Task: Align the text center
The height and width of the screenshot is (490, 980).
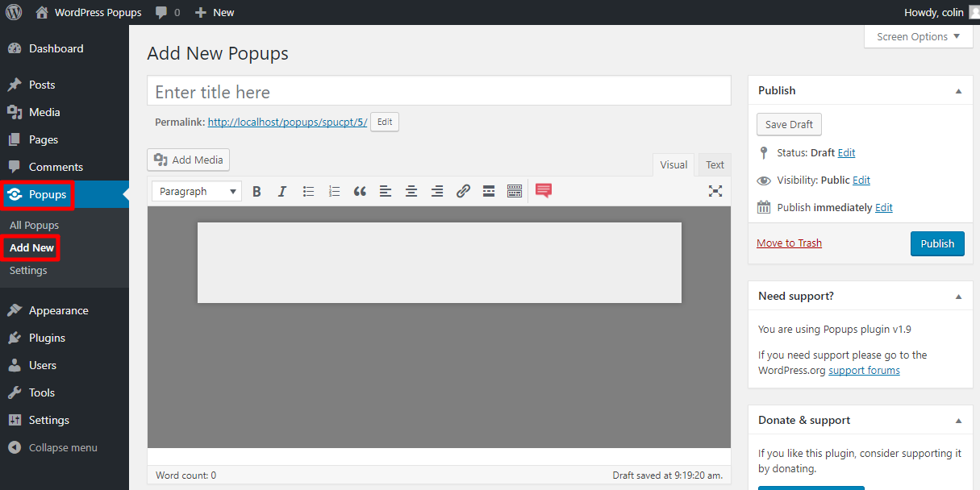Action: point(411,191)
